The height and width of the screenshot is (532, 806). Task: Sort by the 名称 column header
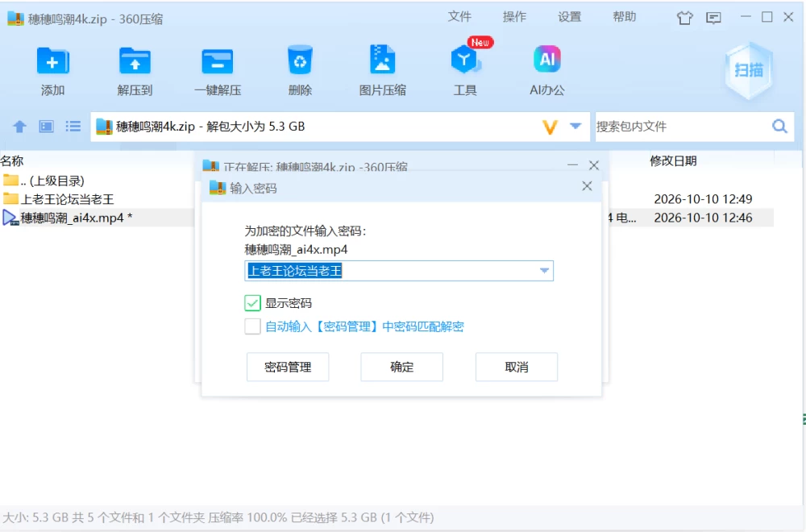[12, 161]
